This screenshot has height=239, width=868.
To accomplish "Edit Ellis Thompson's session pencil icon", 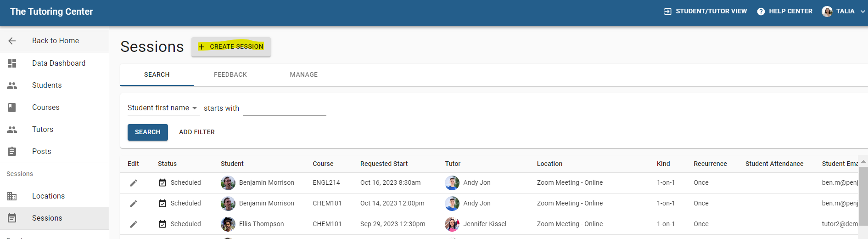I will [x=134, y=224].
